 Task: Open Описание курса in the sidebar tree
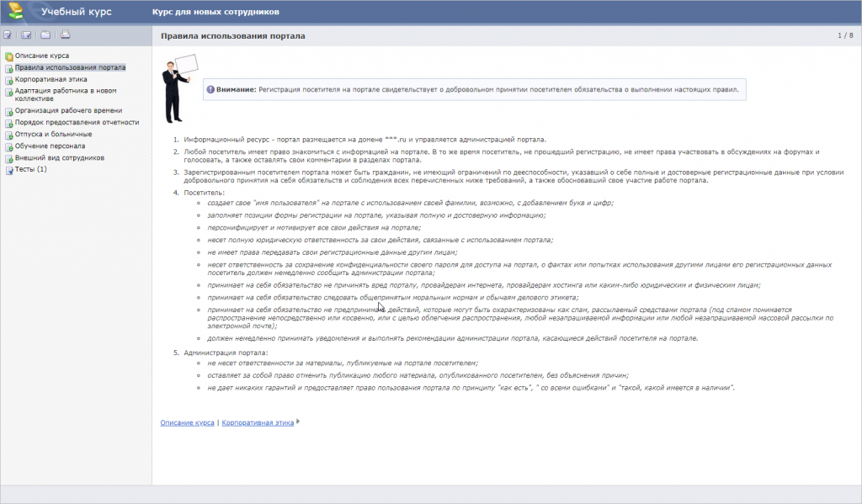pyautogui.click(x=42, y=56)
